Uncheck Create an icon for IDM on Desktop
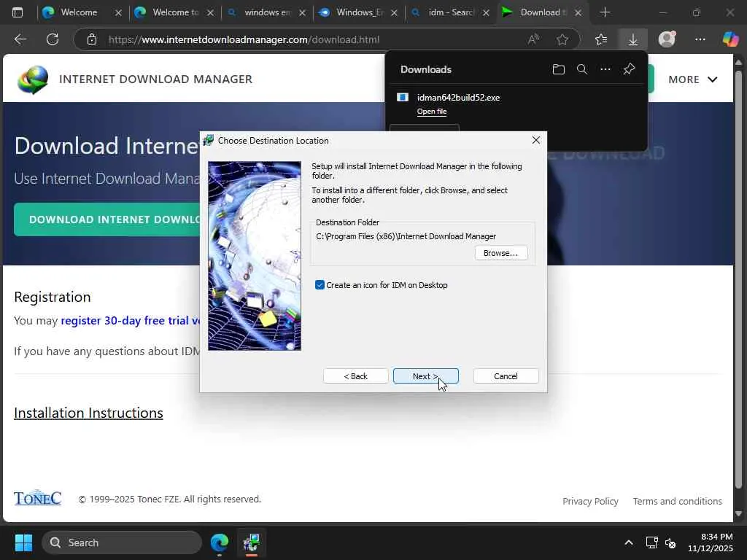Image resolution: width=747 pixels, height=560 pixels. click(x=320, y=285)
